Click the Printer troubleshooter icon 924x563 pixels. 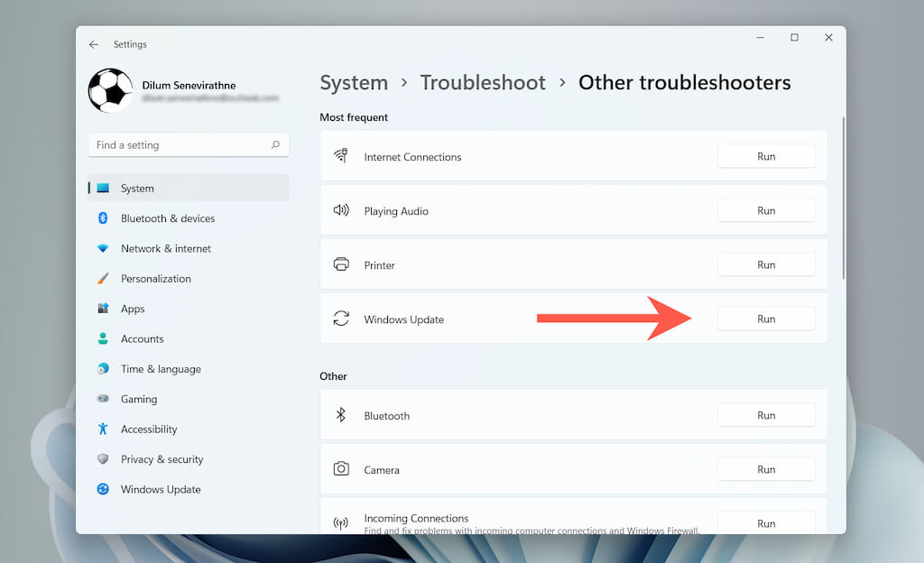pos(341,264)
